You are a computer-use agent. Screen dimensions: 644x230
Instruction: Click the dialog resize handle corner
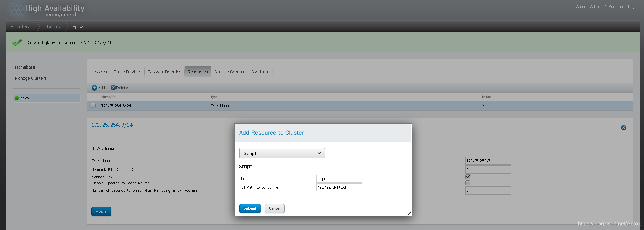(x=409, y=213)
